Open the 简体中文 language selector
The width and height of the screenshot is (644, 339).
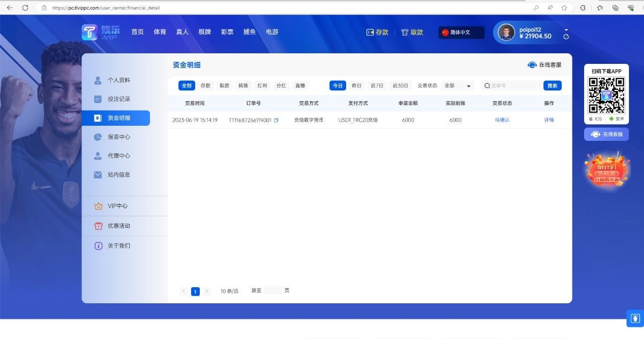(460, 32)
